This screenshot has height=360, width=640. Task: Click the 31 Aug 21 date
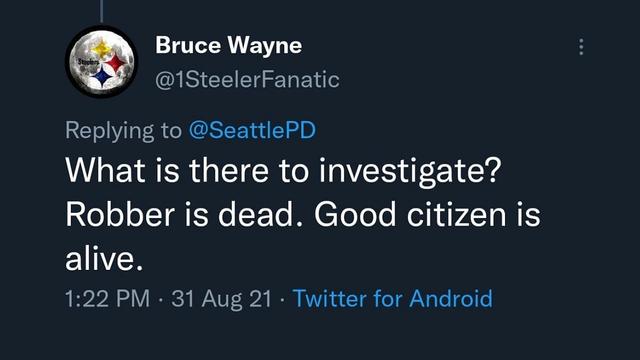click(222, 299)
